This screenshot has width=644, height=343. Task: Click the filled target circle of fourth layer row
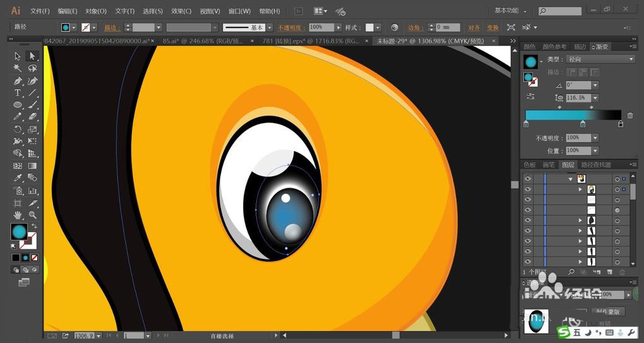click(x=617, y=210)
